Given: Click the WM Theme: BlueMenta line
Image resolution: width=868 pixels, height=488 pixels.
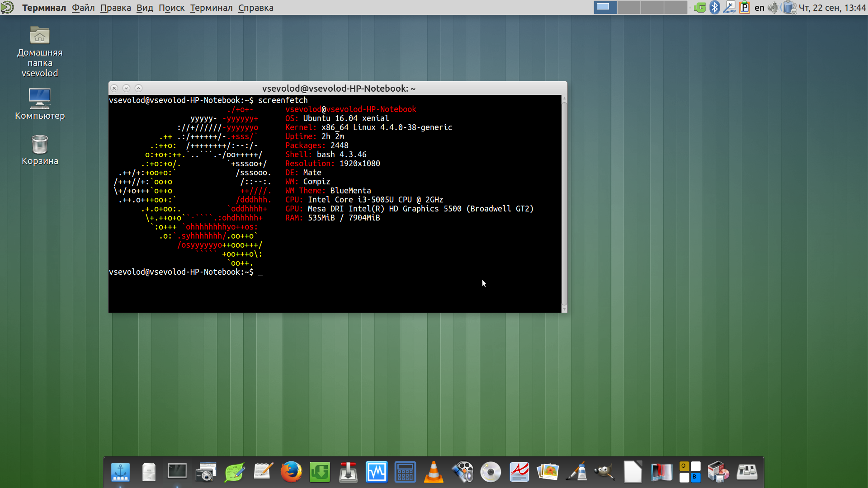Looking at the screenshot, I should 328,191.
